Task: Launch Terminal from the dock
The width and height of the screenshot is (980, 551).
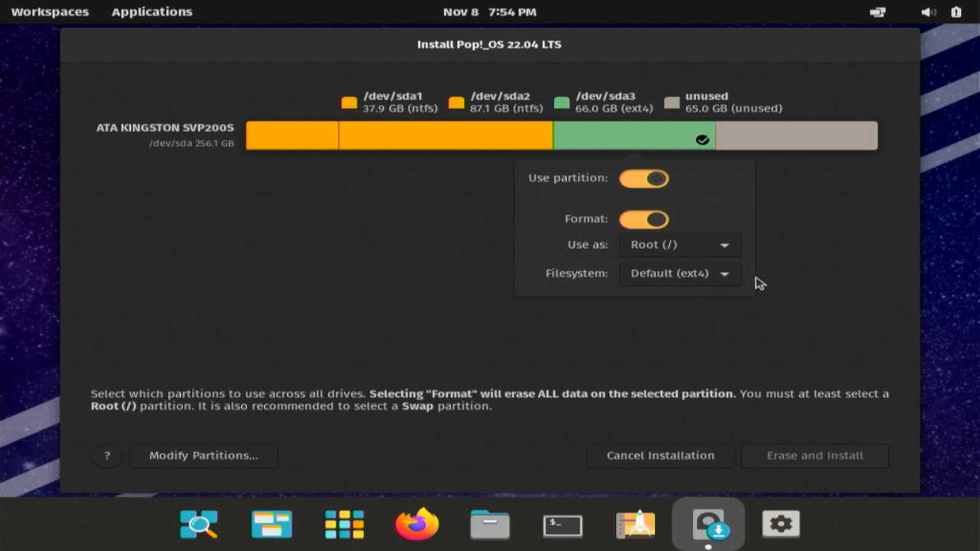Action: pyautogui.click(x=562, y=525)
